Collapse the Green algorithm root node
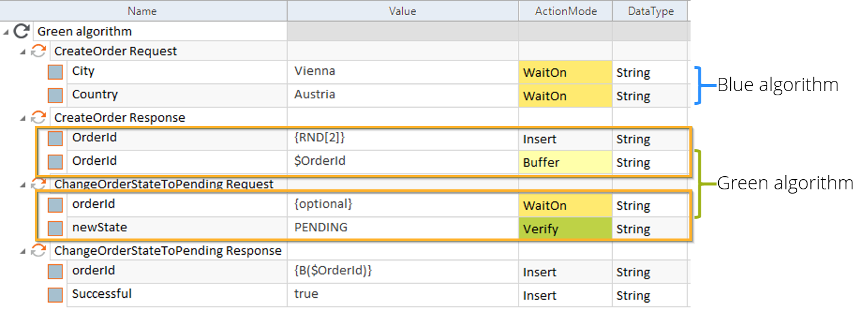 click(6, 32)
